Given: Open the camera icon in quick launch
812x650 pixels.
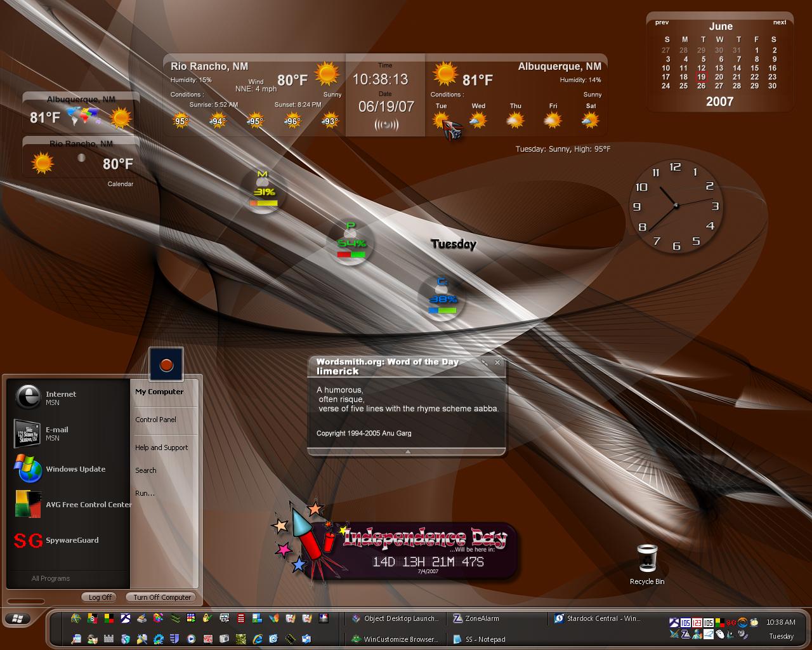Looking at the screenshot, I should [224, 639].
